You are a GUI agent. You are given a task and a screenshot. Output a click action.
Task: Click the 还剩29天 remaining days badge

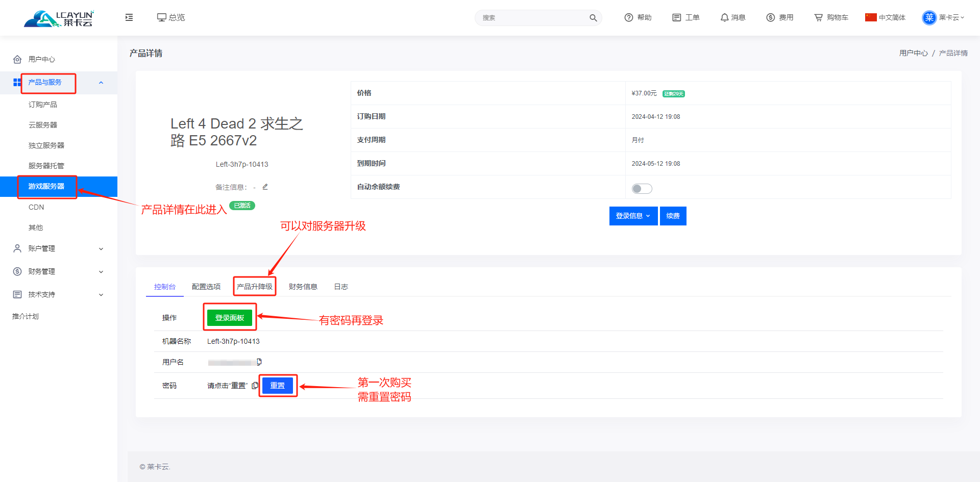coord(674,94)
